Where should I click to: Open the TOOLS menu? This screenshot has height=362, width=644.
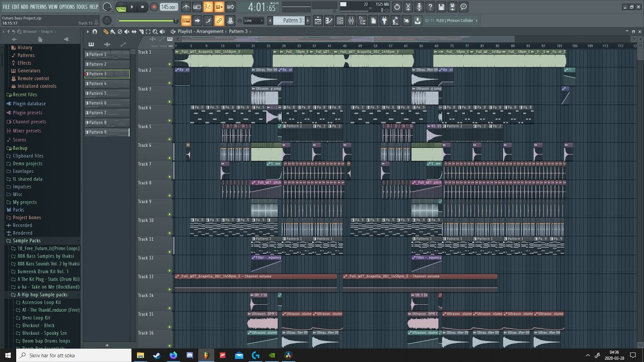click(x=82, y=7)
